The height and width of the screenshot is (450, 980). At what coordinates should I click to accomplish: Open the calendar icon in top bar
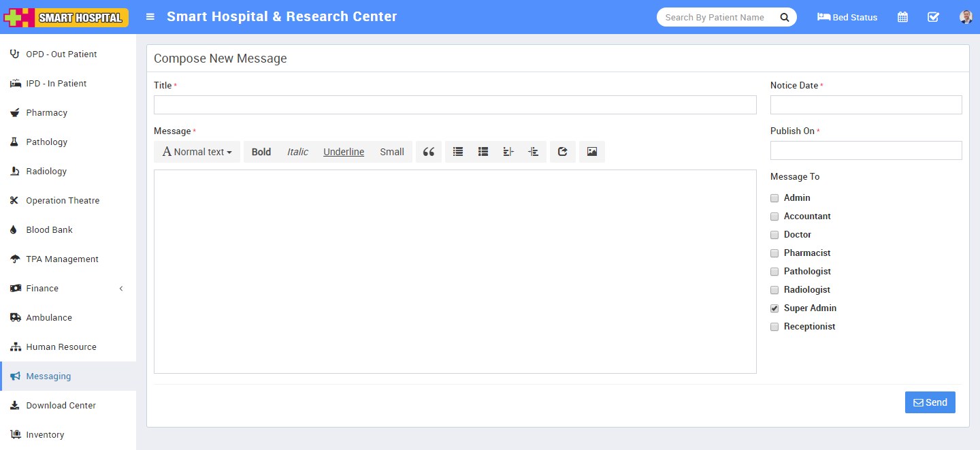(902, 17)
